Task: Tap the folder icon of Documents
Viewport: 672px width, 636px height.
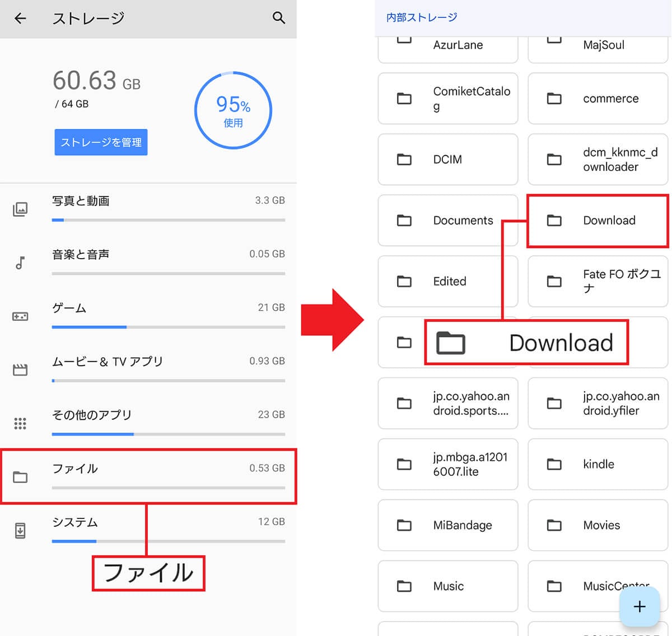Action: pyautogui.click(x=404, y=221)
